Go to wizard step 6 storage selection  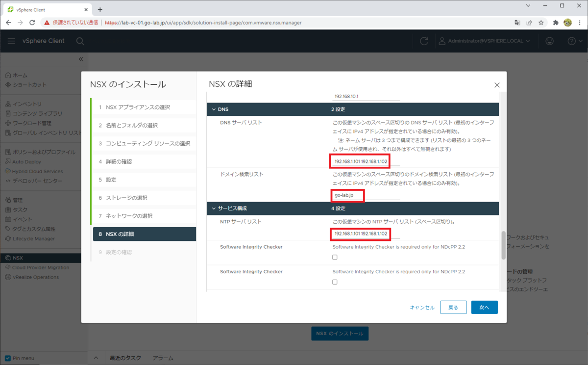[144, 198]
